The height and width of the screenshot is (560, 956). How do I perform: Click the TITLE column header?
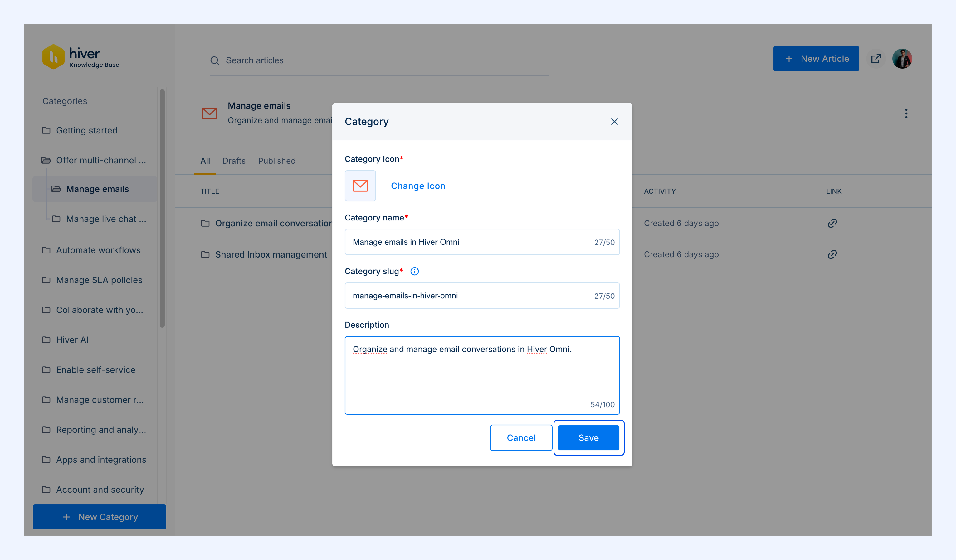click(x=209, y=191)
